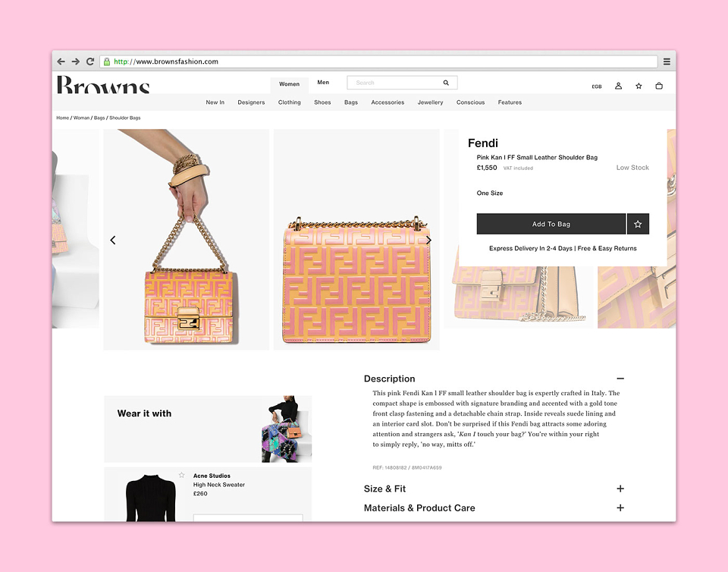
Task: Open the Shoes menu
Action: [322, 102]
